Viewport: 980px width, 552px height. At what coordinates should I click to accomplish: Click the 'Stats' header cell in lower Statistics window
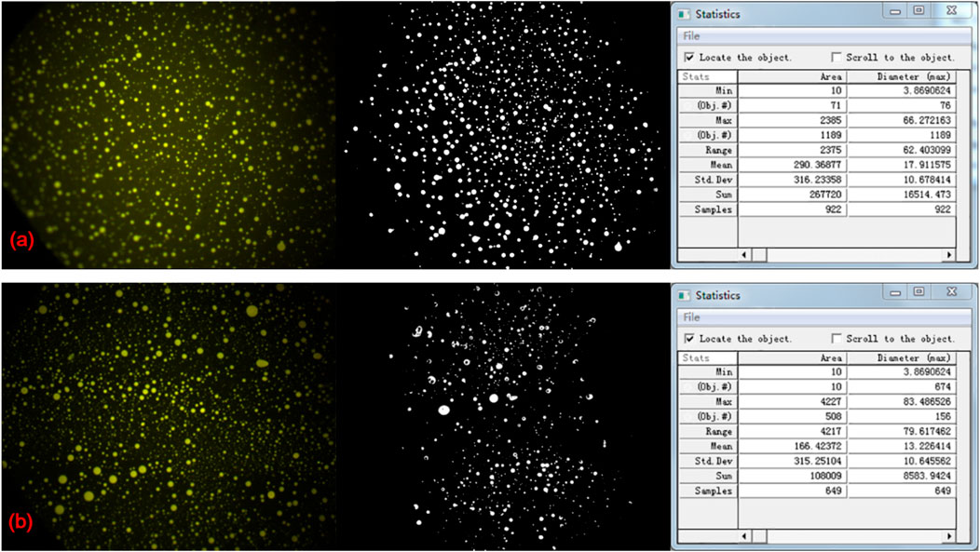click(708, 357)
